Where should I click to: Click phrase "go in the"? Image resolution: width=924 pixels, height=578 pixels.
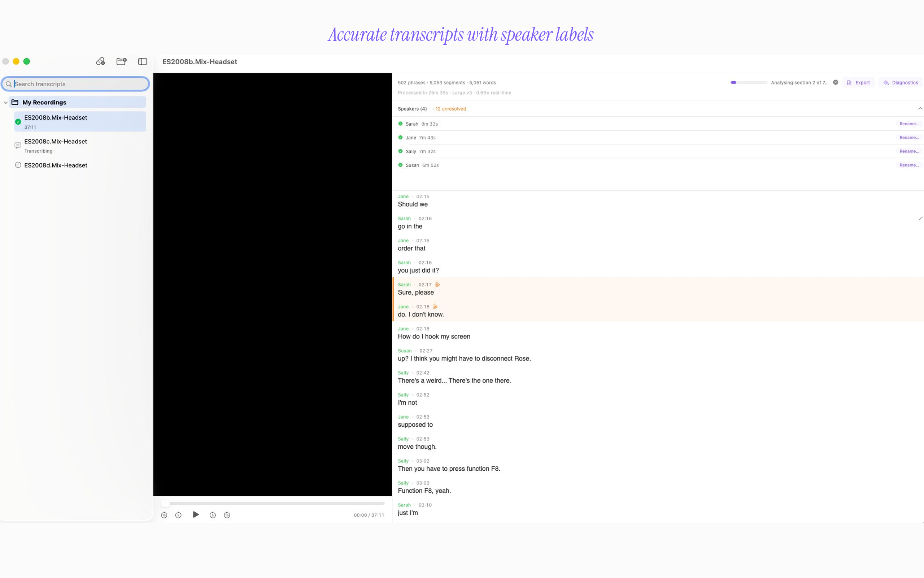point(410,226)
